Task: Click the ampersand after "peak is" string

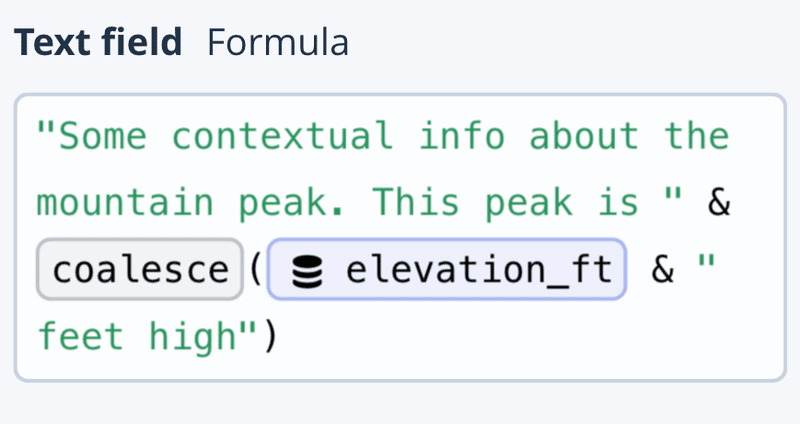Action: [719, 202]
